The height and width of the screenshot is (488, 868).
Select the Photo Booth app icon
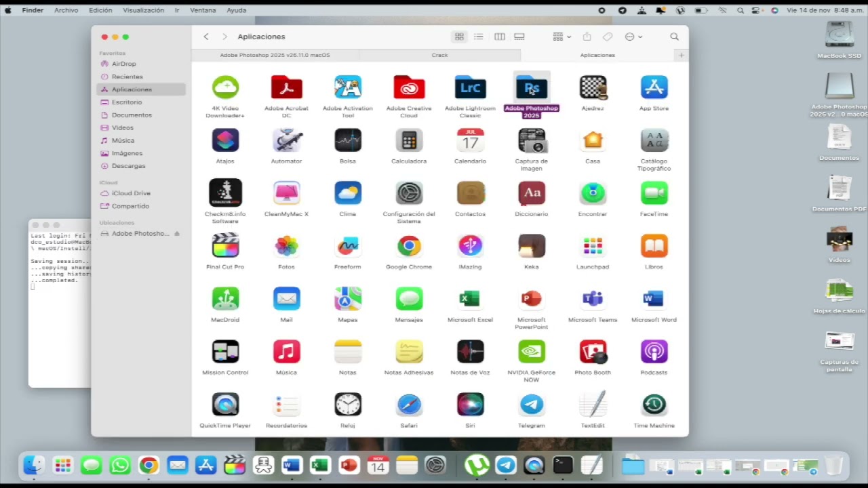pos(593,352)
